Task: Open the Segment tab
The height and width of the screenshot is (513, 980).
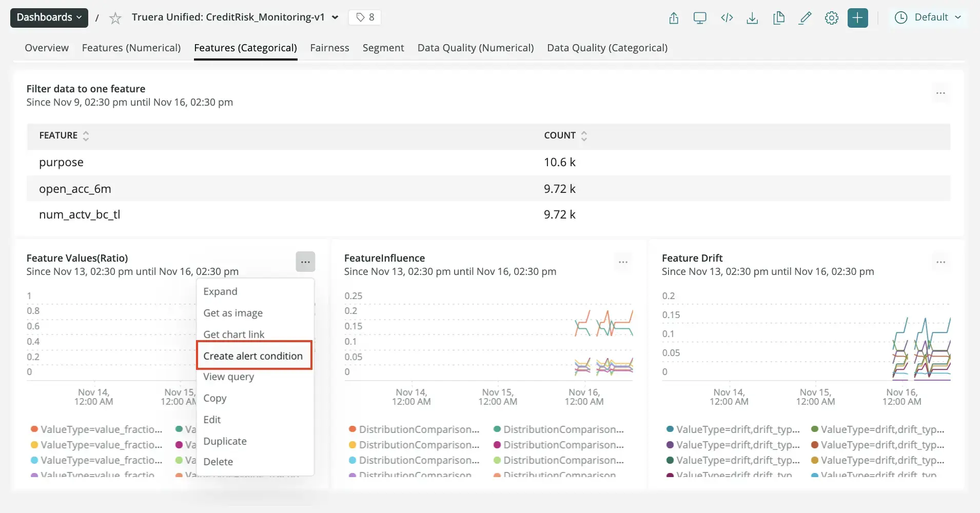Action: point(383,48)
